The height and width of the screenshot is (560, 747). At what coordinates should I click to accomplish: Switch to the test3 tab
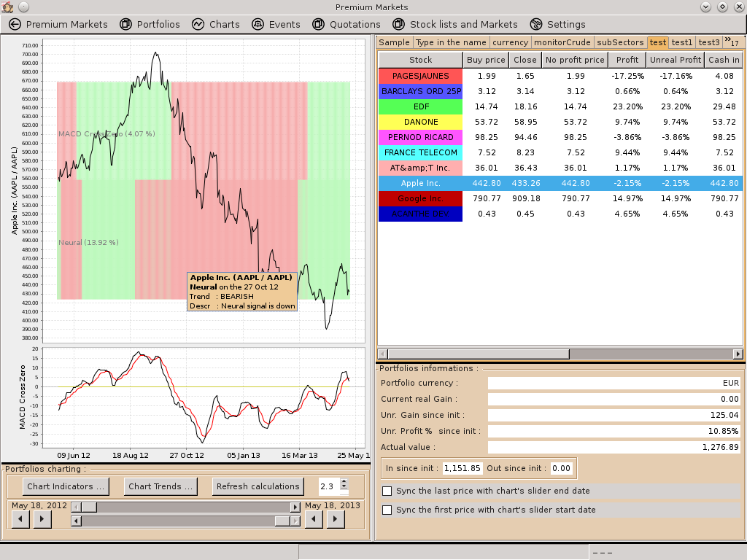click(709, 42)
